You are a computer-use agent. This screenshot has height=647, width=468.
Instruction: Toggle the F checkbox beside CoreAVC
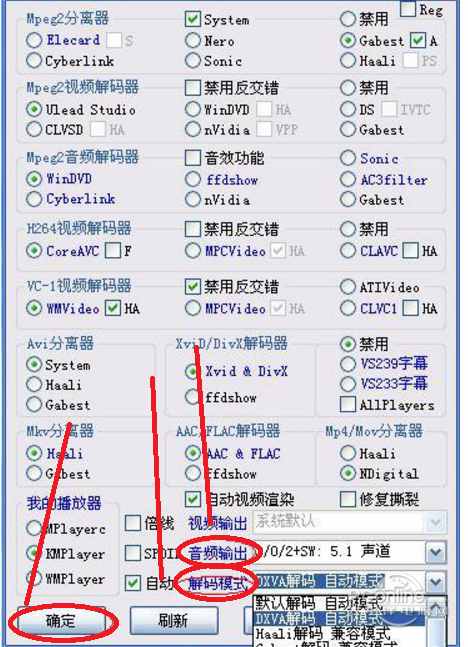[113, 250]
